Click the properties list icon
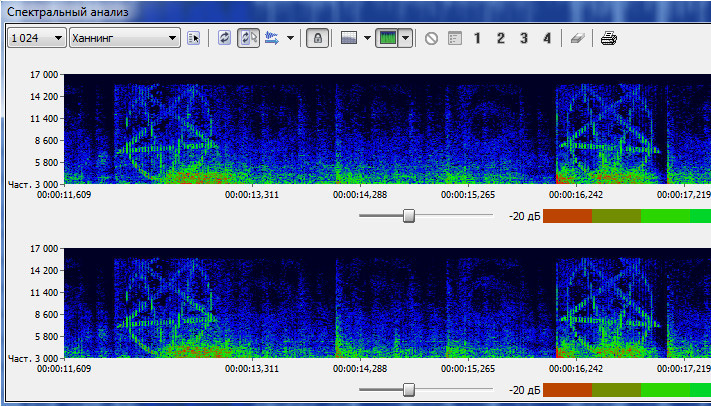 click(x=454, y=38)
